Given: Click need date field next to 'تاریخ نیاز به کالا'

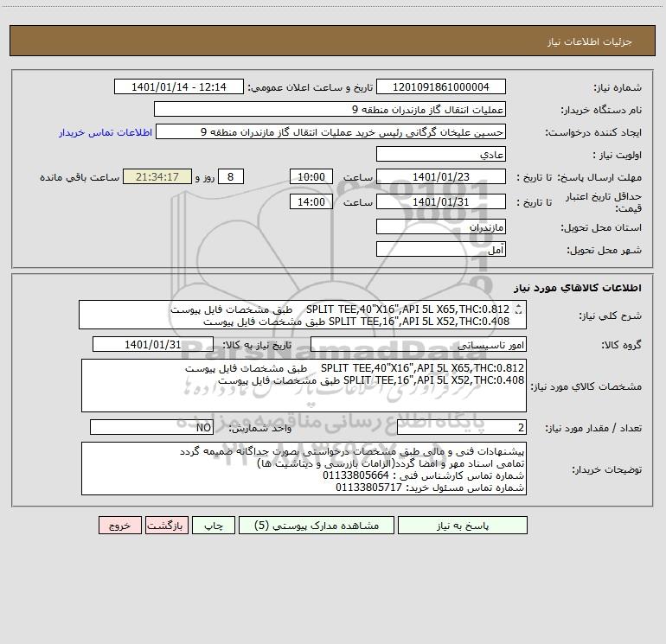Looking at the screenshot, I should click(x=153, y=344).
